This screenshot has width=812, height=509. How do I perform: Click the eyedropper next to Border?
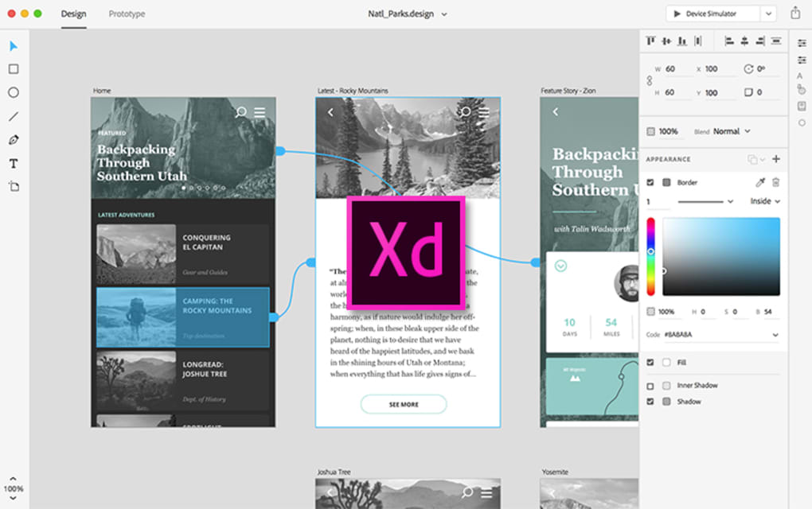(x=760, y=182)
